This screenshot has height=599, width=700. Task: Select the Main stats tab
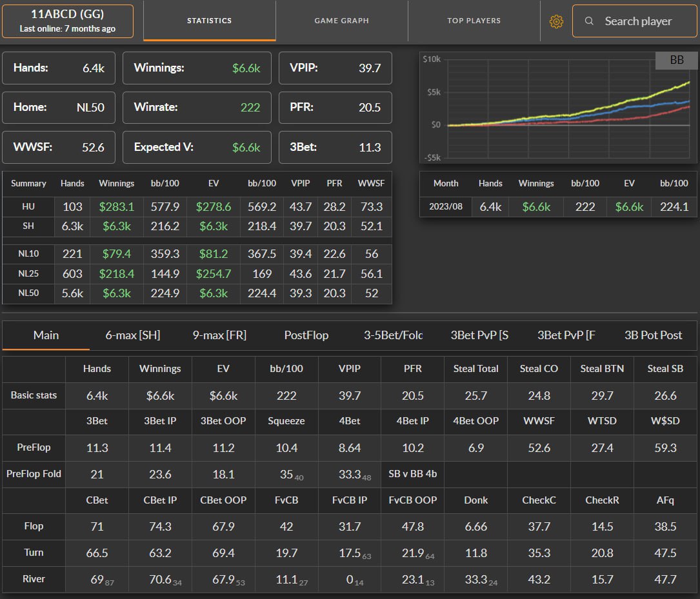click(x=46, y=335)
